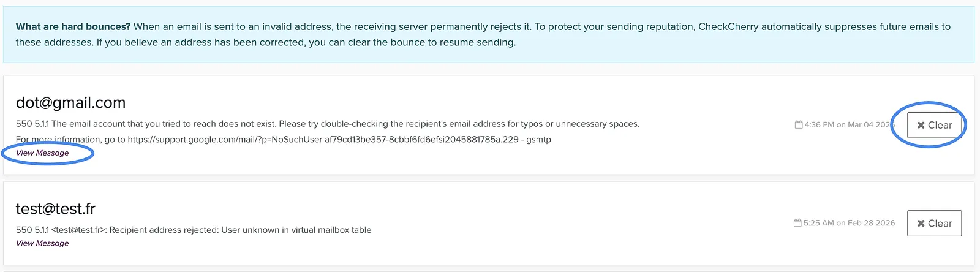The image size is (980, 272).
Task: Open View Message under test@test.fr
Action: (x=42, y=243)
